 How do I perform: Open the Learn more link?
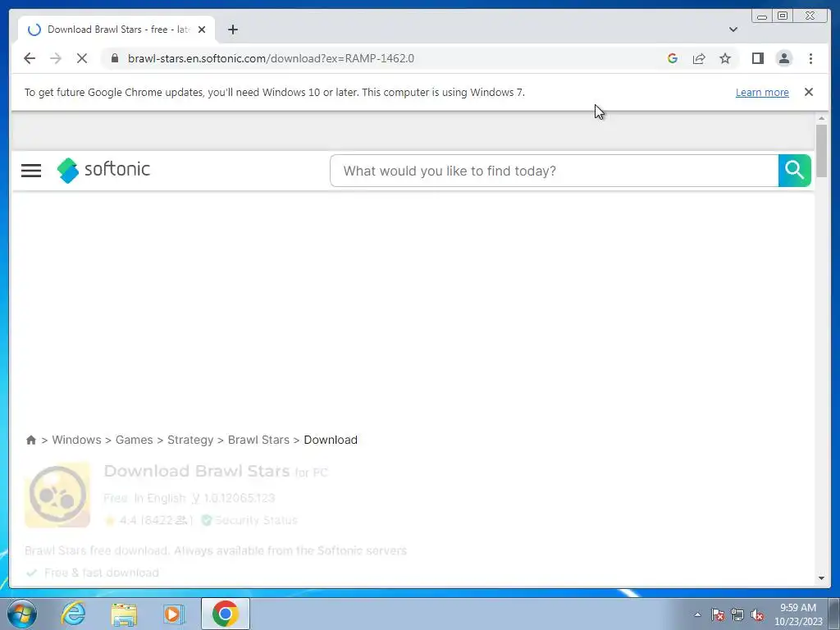(x=762, y=92)
